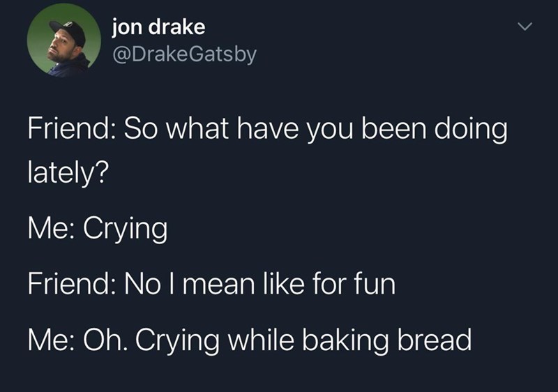Screen dimensions: 558x392
Task: Open the tweet options chevron menu
Action: [x=525, y=27]
